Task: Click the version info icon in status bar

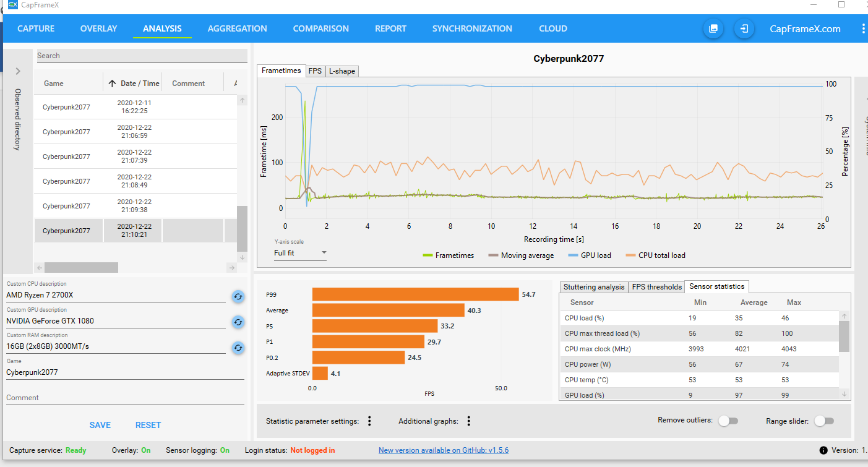Action: coord(823,450)
